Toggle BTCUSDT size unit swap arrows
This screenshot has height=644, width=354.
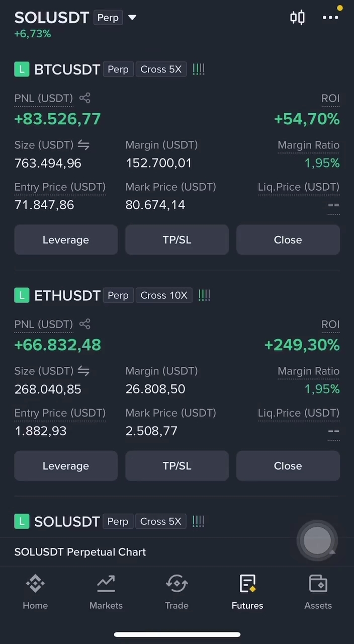(83, 145)
